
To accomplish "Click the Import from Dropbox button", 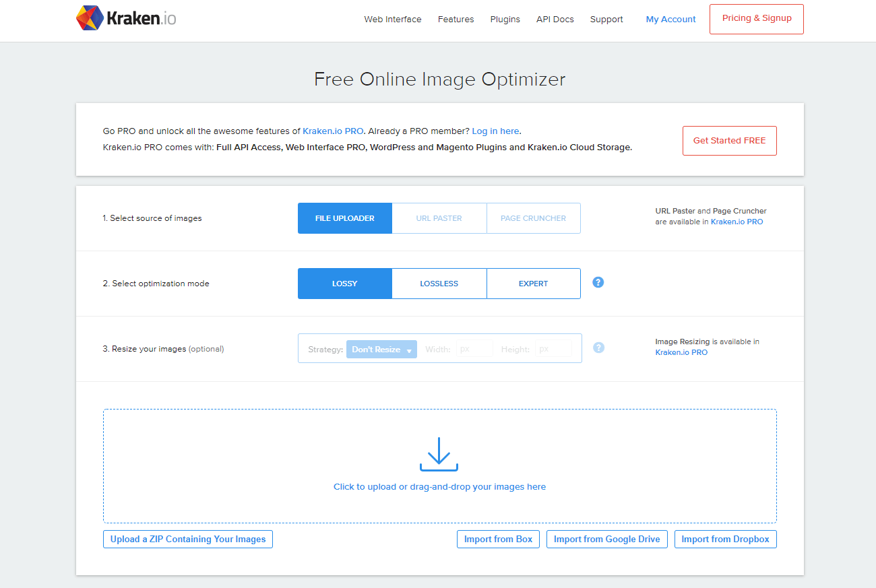I will tap(725, 539).
